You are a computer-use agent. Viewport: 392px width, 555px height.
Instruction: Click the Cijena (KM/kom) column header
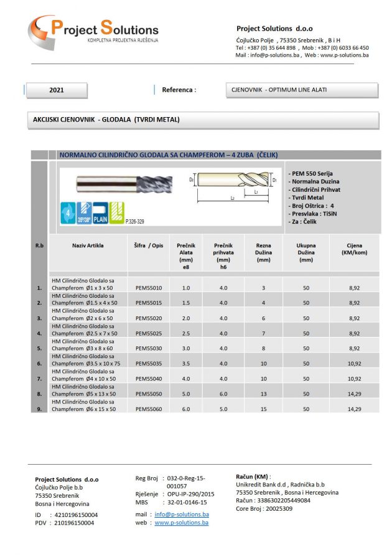[x=354, y=249]
